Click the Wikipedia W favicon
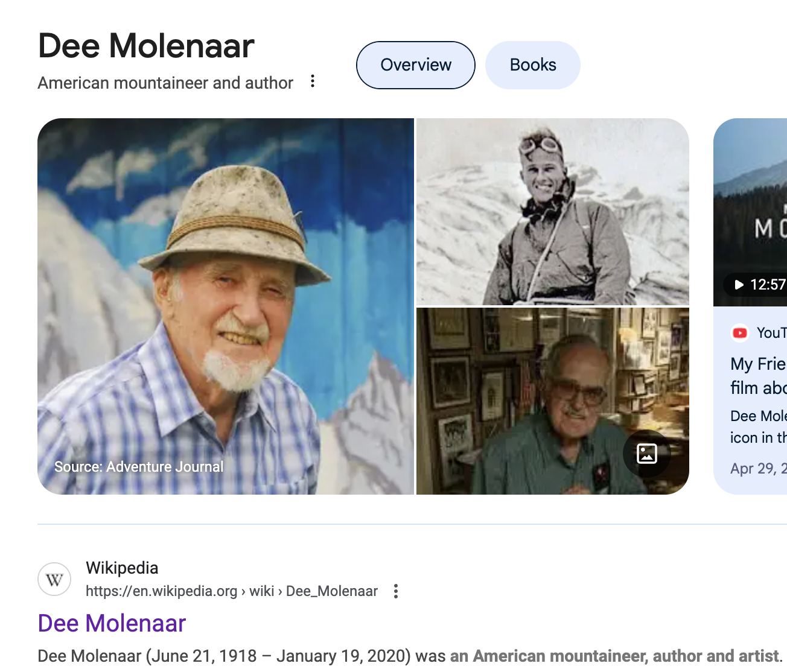 coord(54,580)
